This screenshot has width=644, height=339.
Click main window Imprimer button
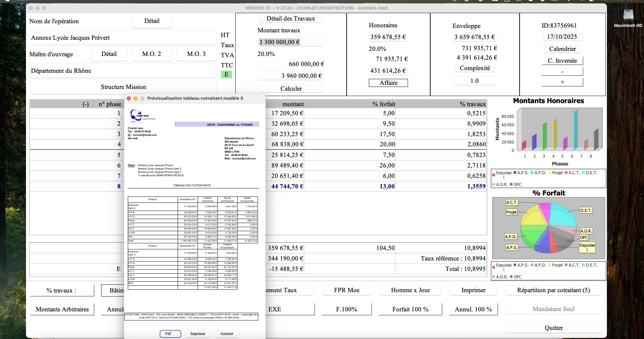click(473, 290)
